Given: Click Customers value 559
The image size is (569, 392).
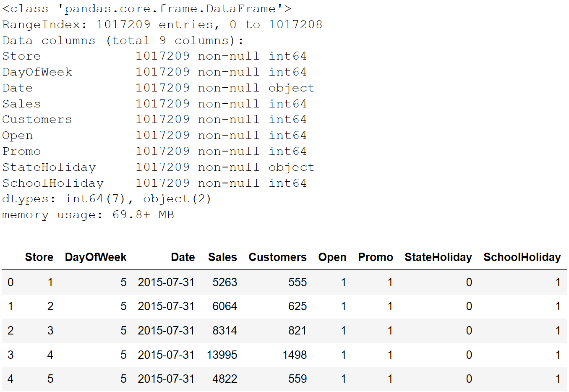Looking at the screenshot, I should (x=298, y=379).
